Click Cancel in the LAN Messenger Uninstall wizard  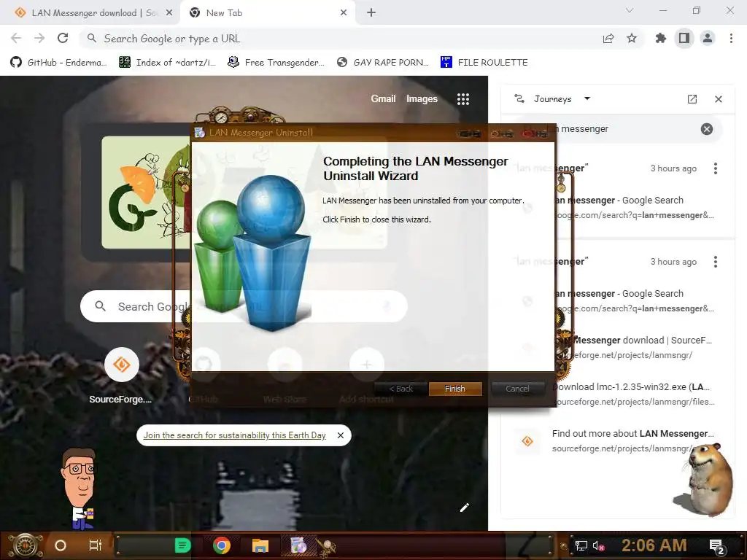(x=517, y=389)
